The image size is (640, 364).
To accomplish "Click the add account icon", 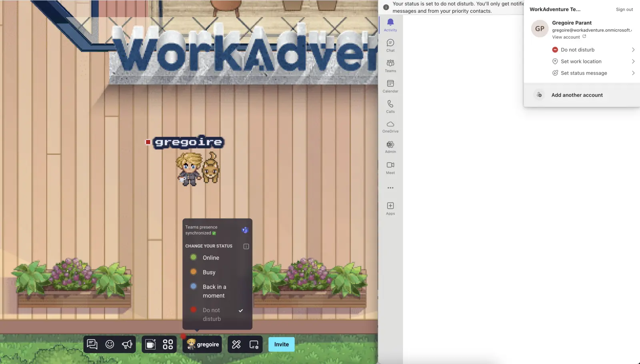I will pos(539,95).
